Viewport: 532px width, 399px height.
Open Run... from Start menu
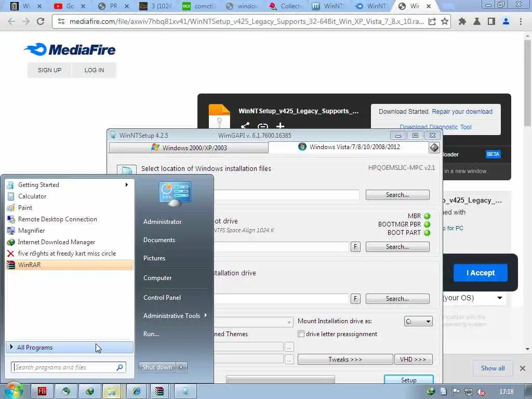click(x=151, y=334)
